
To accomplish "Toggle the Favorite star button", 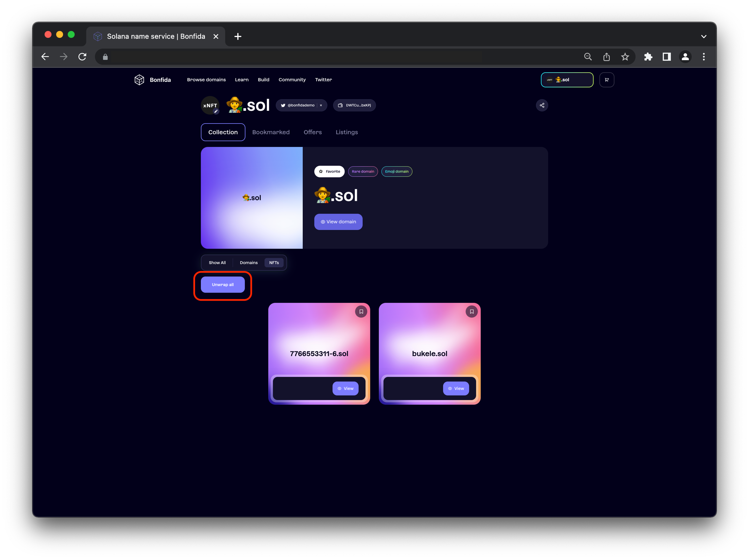I will pos(329,171).
